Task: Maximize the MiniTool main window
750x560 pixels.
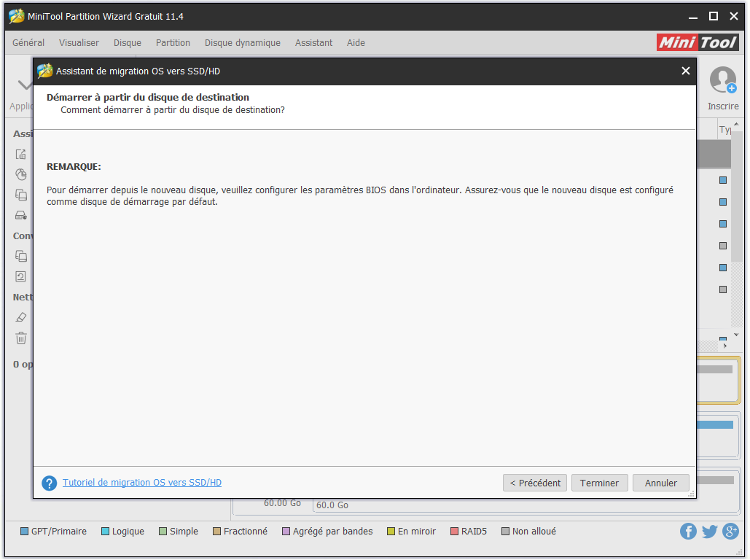Action: [713, 16]
